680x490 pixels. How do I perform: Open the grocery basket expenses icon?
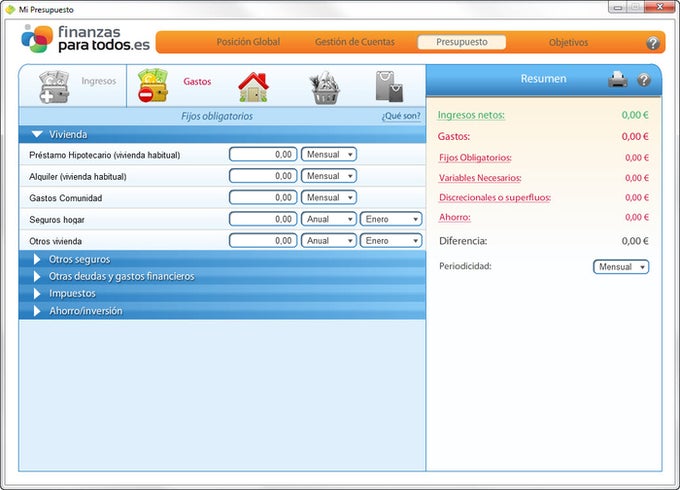pos(325,88)
